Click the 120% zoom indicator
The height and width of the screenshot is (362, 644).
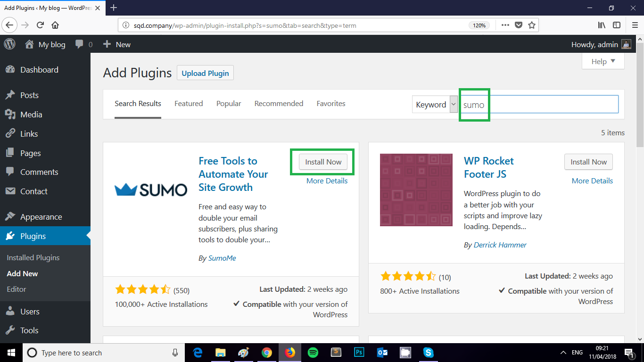pyautogui.click(x=479, y=25)
